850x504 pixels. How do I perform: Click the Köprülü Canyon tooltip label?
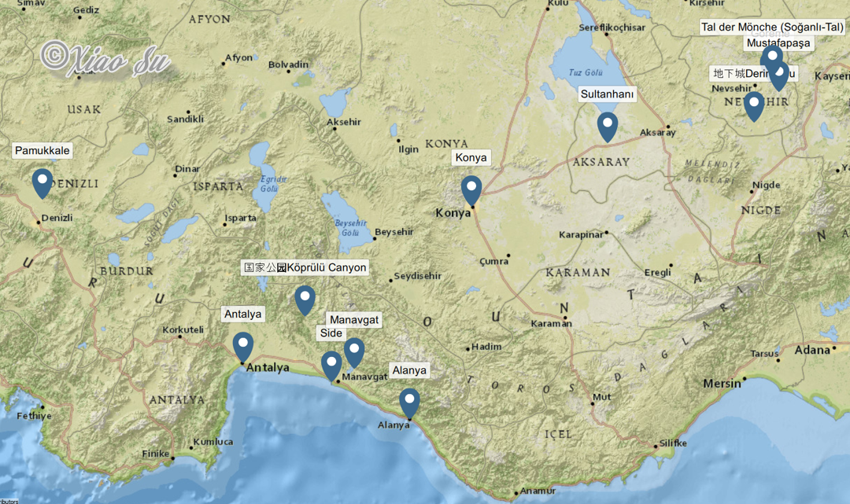click(305, 267)
